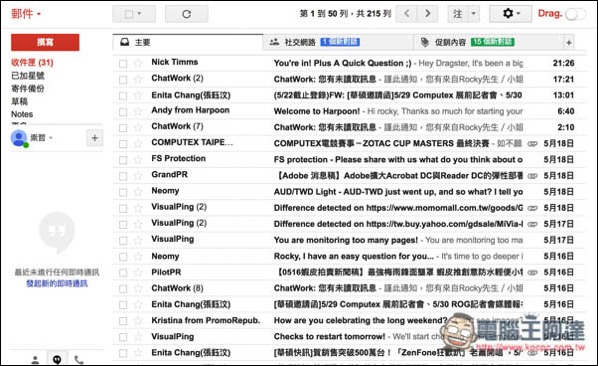
Task: Click the attachment icon on PilotPR email
Action: 532,273
